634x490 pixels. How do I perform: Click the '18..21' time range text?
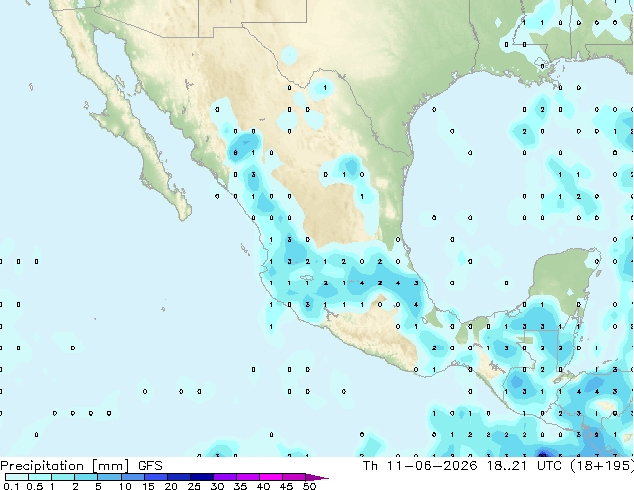tap(507, 466)
